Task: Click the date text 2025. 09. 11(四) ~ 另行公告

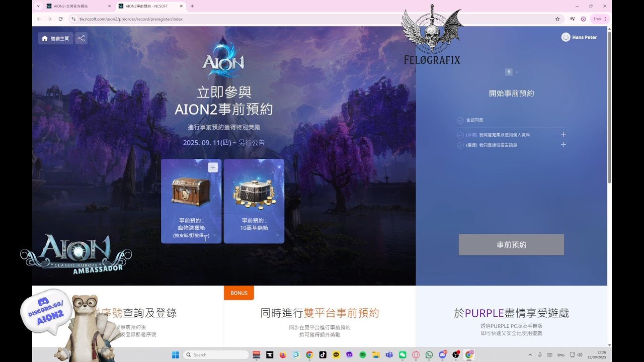Action: click(x=224, y=143)
